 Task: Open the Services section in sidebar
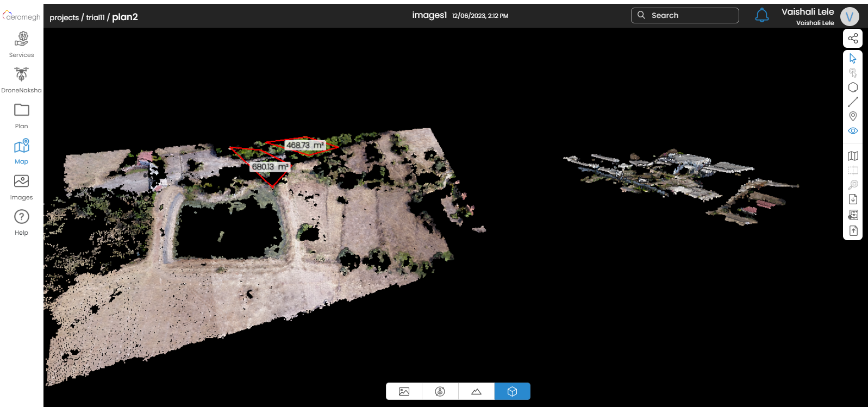[21, 44]
